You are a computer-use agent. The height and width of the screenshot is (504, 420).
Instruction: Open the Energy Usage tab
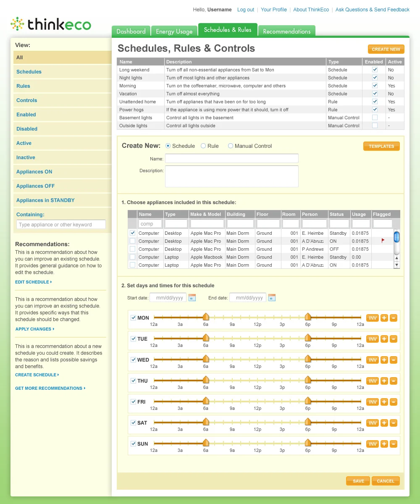174,31
